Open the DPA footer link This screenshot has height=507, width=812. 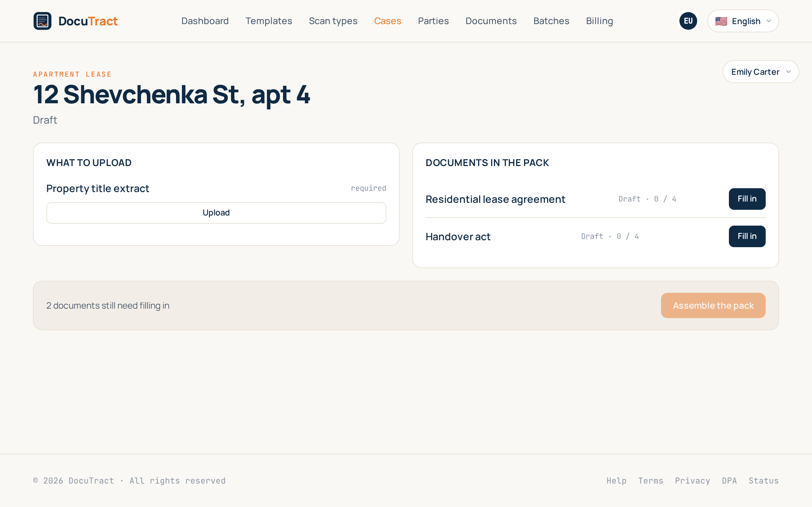[729, 480]
